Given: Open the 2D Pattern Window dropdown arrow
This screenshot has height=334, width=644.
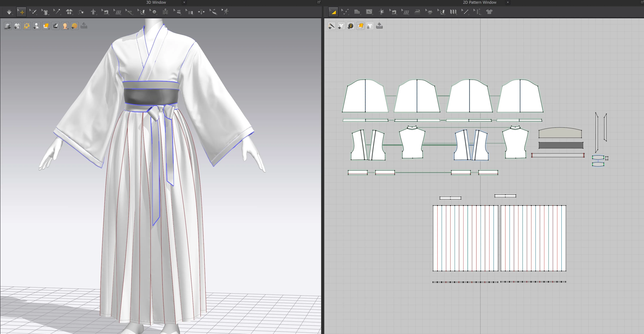Looking at the screenshot, I should [508, 2].
